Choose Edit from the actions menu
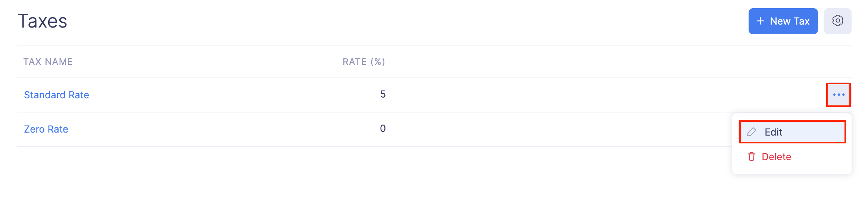 [x=773, y=132]
